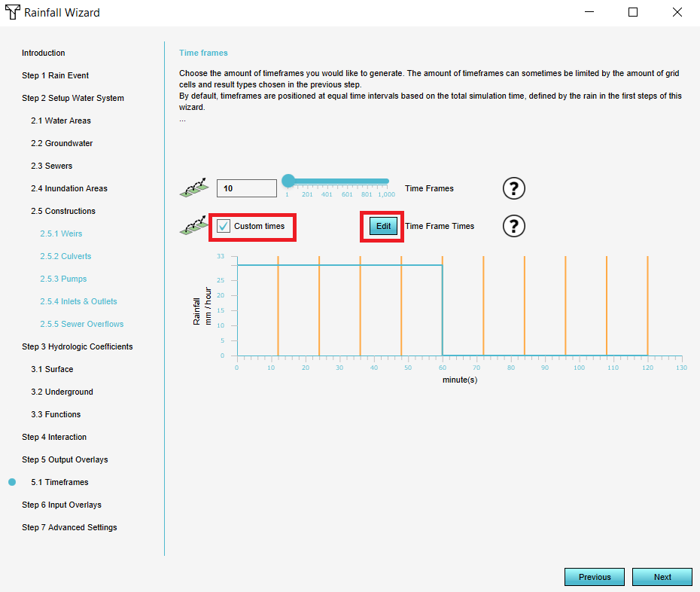Open Step 1 Rain Event
The image size is (700, 592).
(x=55, y=75)
